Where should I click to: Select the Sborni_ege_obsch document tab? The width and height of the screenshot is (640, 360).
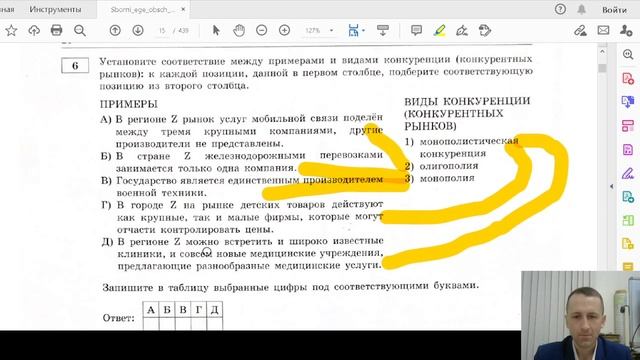click(x=142, y=9)
